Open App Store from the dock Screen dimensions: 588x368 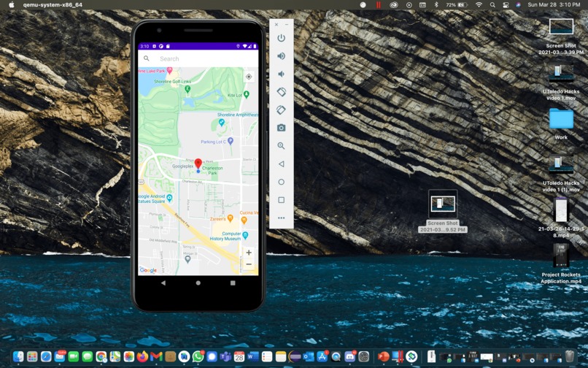[x=322, y=356]
